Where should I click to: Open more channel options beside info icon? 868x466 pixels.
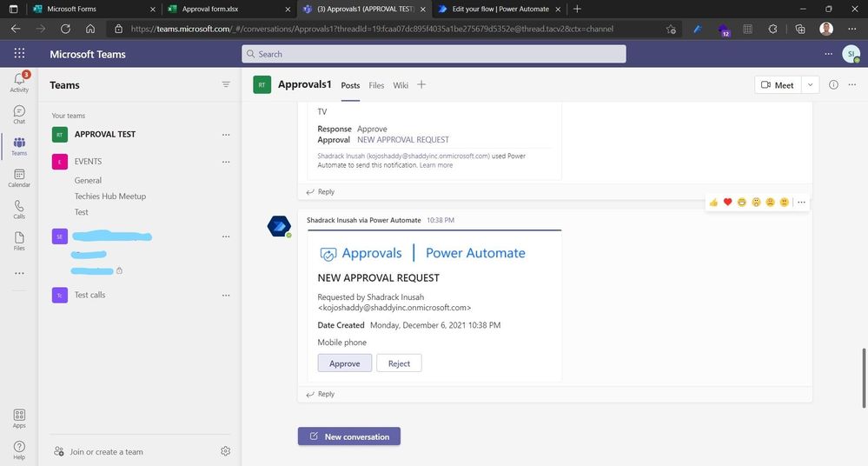(x=852, y=85)
